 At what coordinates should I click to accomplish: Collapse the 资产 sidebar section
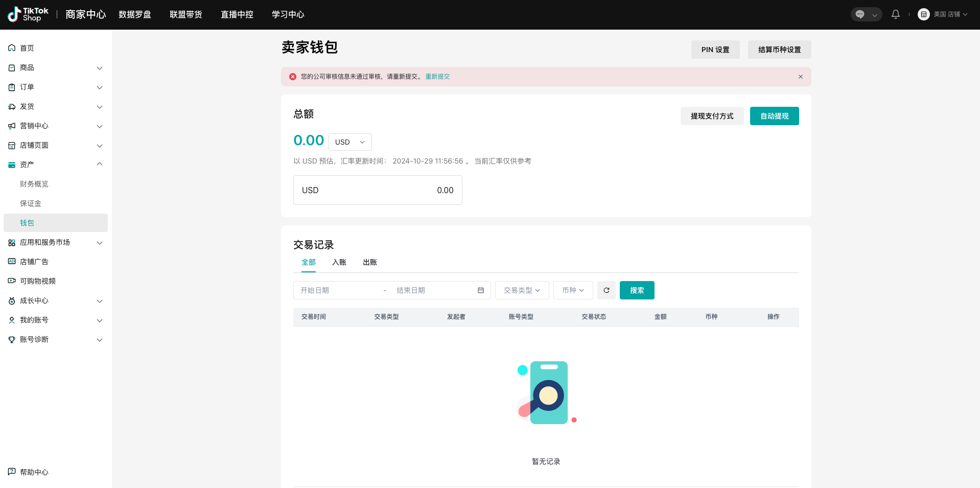click(100, 165)
